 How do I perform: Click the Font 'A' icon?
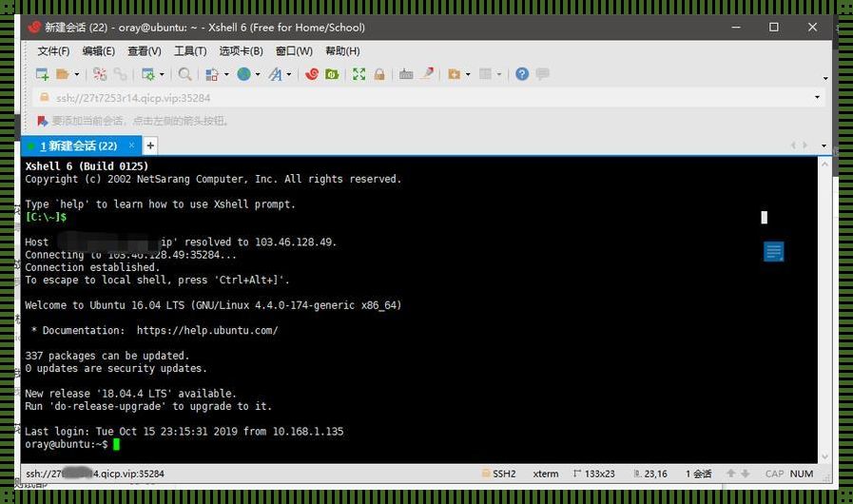click(275, 74)
